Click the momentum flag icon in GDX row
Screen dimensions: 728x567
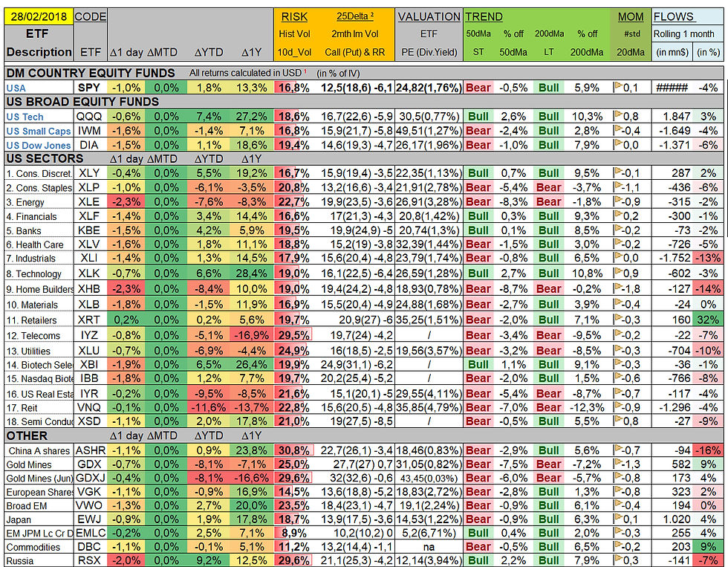tap(617, 463)
